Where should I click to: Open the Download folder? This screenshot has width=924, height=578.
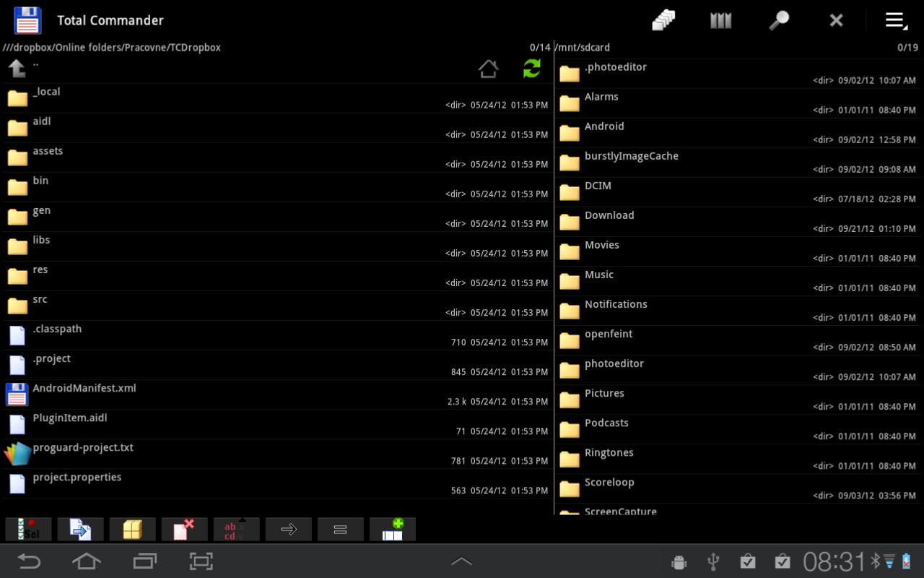[739, 222]
